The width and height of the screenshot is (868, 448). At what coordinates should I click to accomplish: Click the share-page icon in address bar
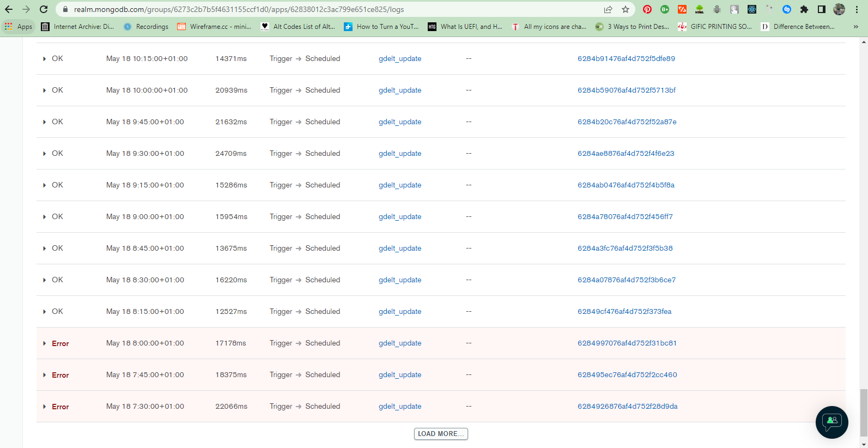(608, 9)
